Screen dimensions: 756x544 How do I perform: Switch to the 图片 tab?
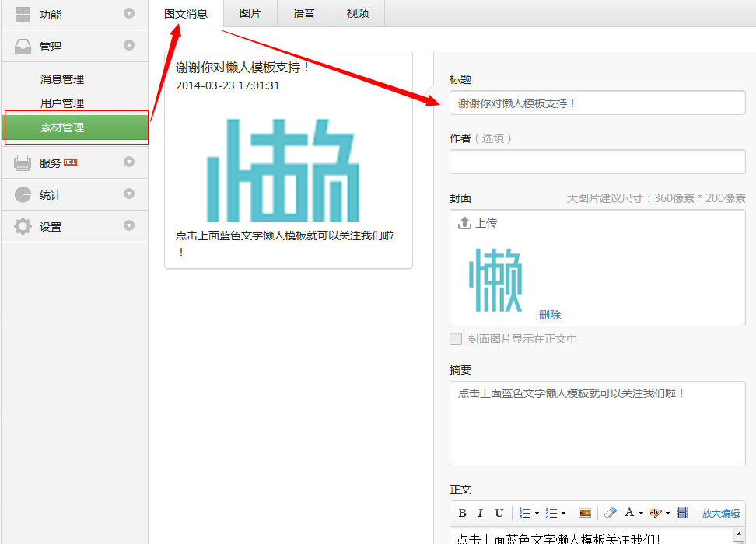250,13
